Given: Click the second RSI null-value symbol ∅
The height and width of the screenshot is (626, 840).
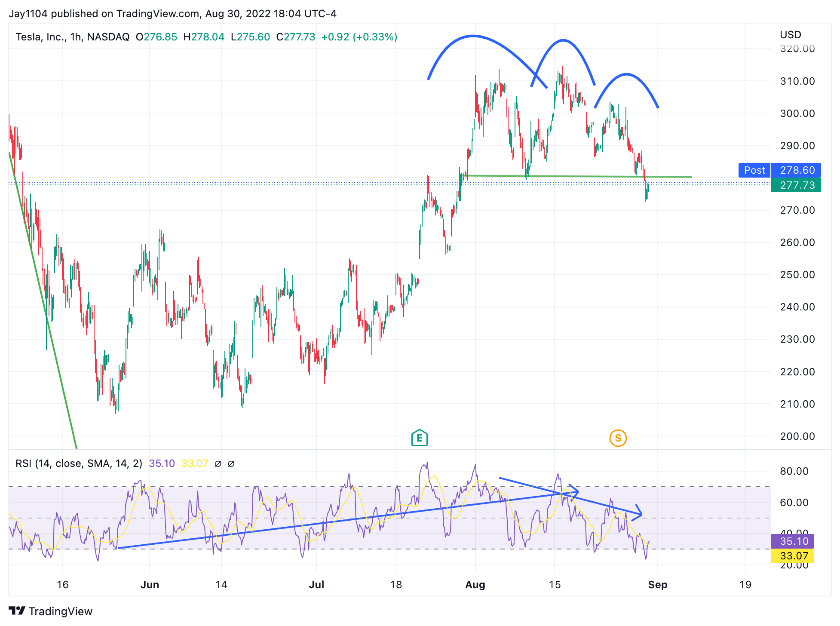Looking at the screenshot, I should point(231,463).
